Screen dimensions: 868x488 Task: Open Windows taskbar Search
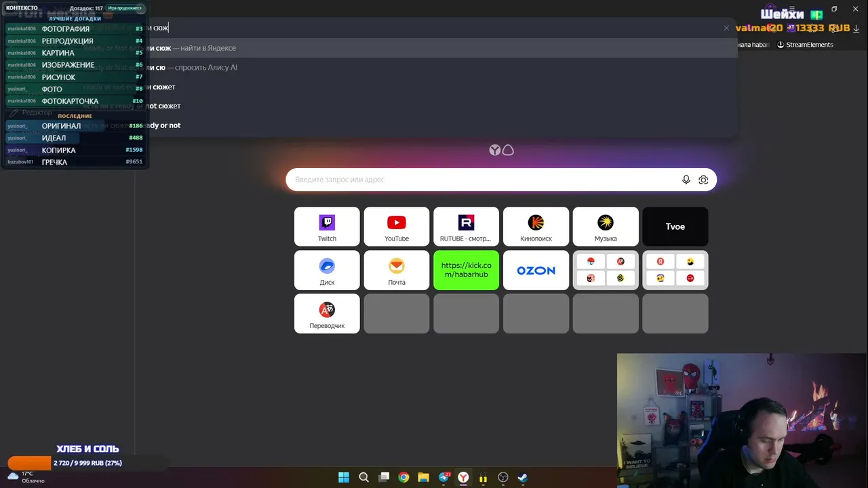[x=363, y=477]
